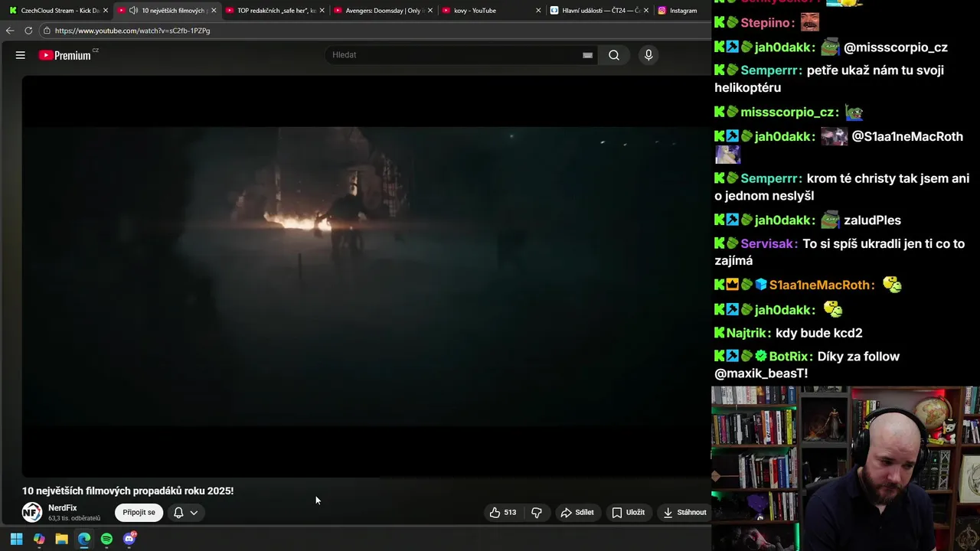This screenshot has width=980, height=551.
Task: Click the @S1aa1neMacRoth mention by jah0dakk
Action: tap(907, 137)
